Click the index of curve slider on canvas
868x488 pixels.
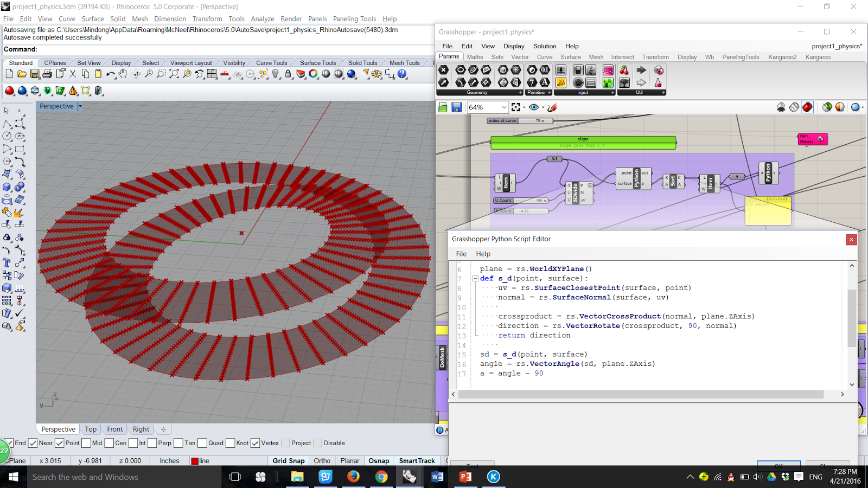point(520,121)
